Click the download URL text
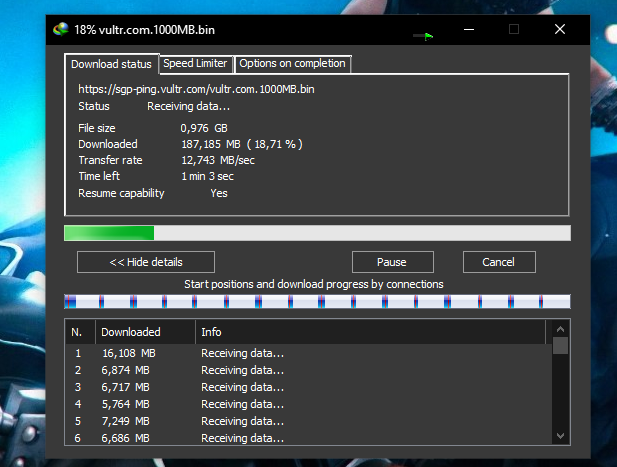The image size is (617, 467). tap(196, 89)
